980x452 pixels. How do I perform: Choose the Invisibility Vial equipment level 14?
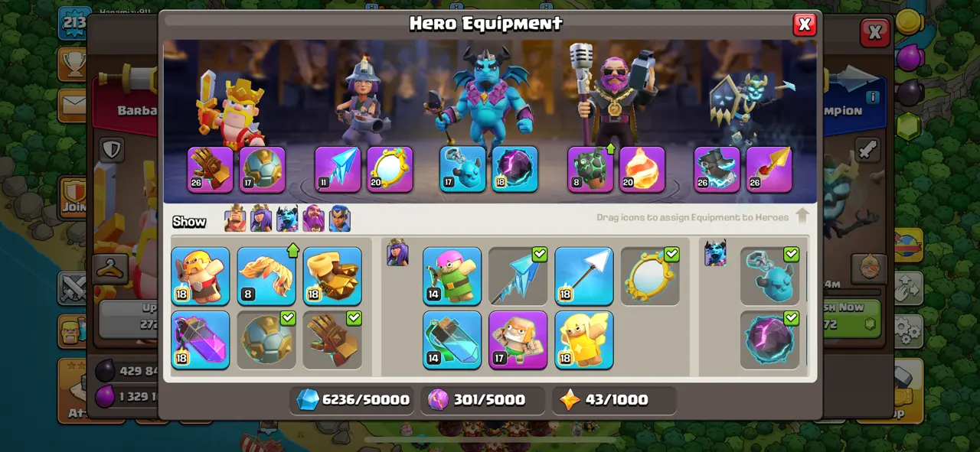coord(452,340)
